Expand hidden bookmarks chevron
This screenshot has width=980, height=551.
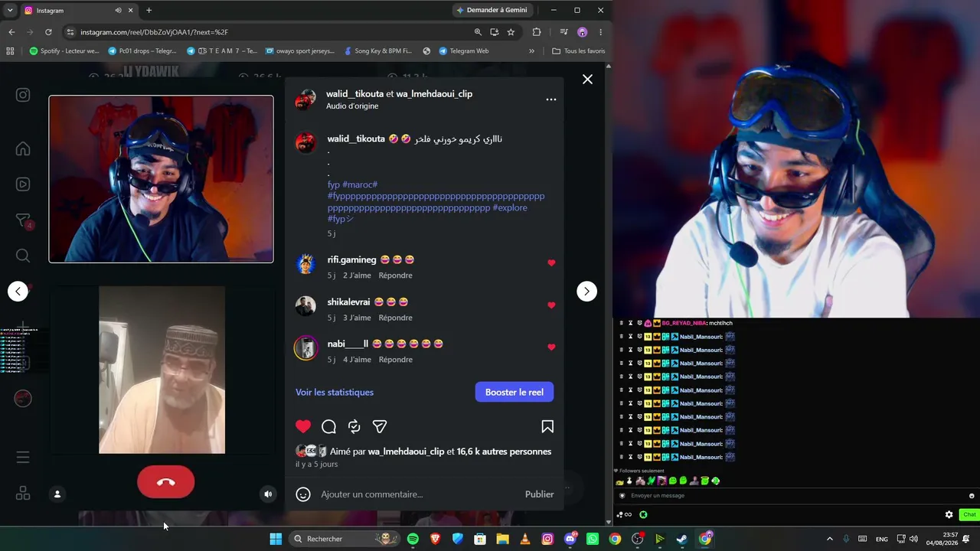pos(531,51)
